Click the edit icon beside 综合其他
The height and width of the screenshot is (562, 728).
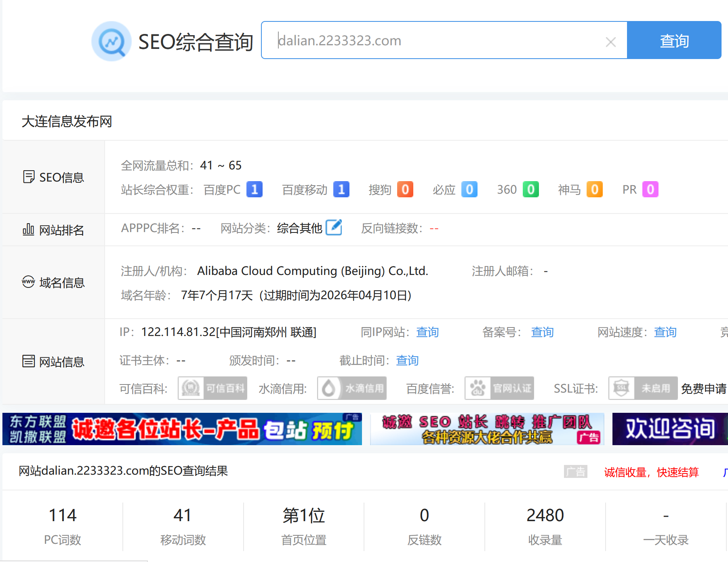click(334, 228)
